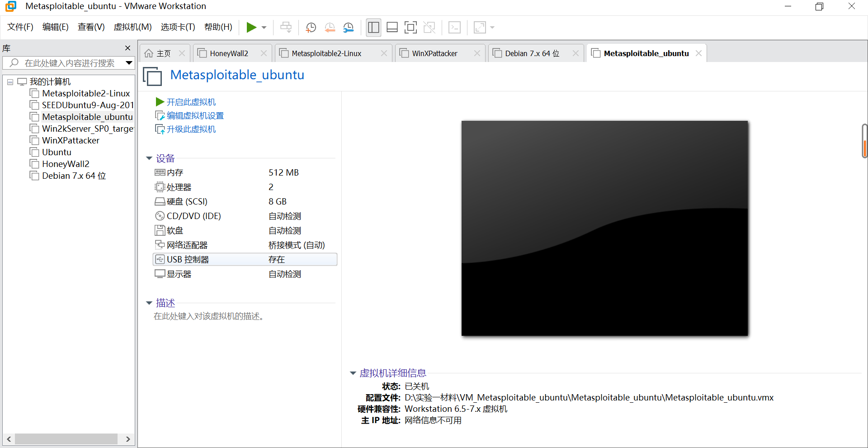This screenshot has height=448, width=868.
Task: Open the 帮助(H) menu
Action: 218,27
